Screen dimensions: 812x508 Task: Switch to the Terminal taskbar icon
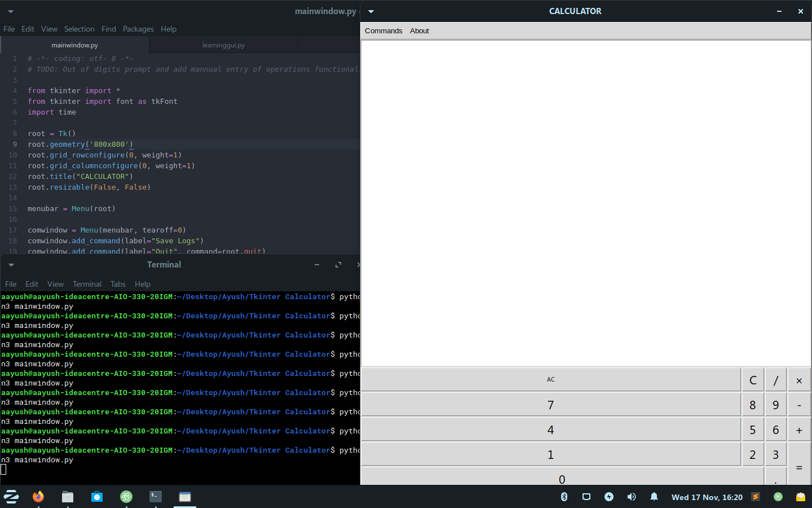[156, 497]
